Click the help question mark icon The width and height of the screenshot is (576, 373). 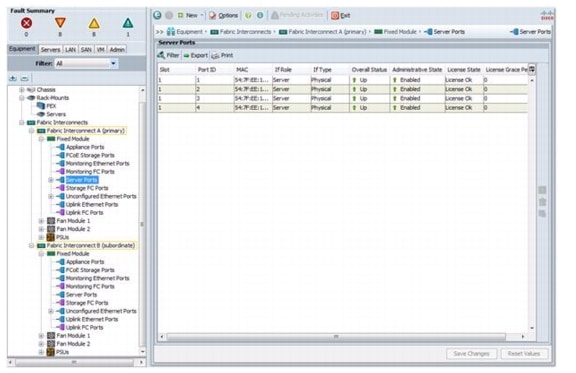coord(248,15)
